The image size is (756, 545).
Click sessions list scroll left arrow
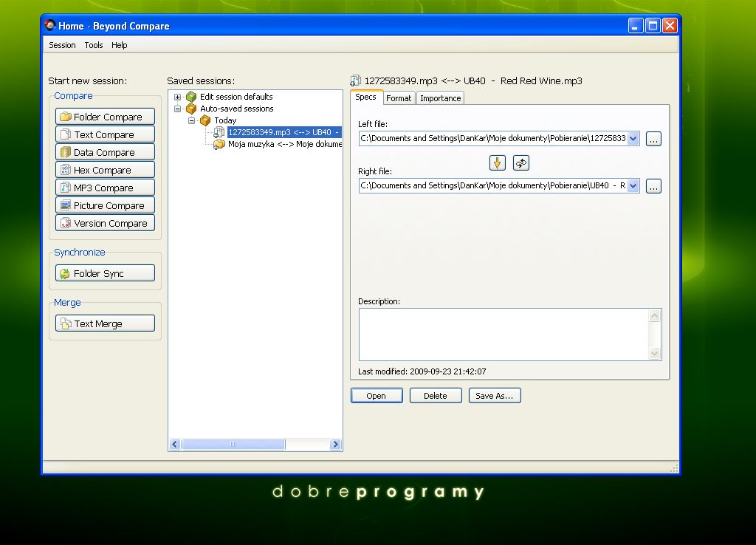(x=175, y=445)
